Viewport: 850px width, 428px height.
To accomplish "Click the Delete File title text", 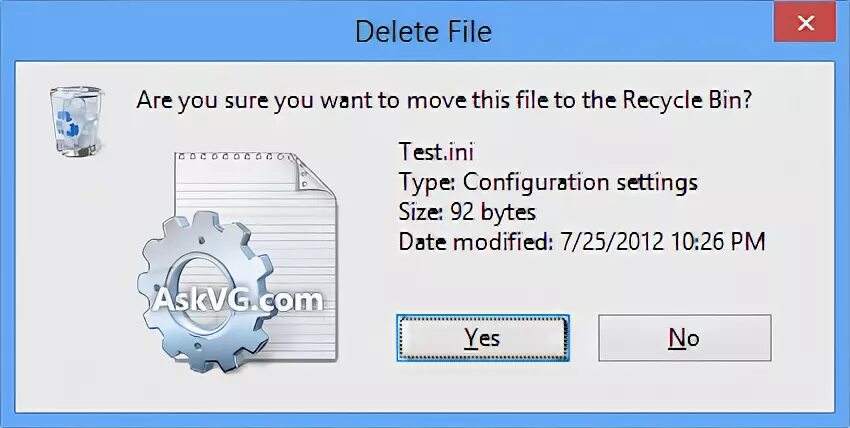I will [423, 31].
